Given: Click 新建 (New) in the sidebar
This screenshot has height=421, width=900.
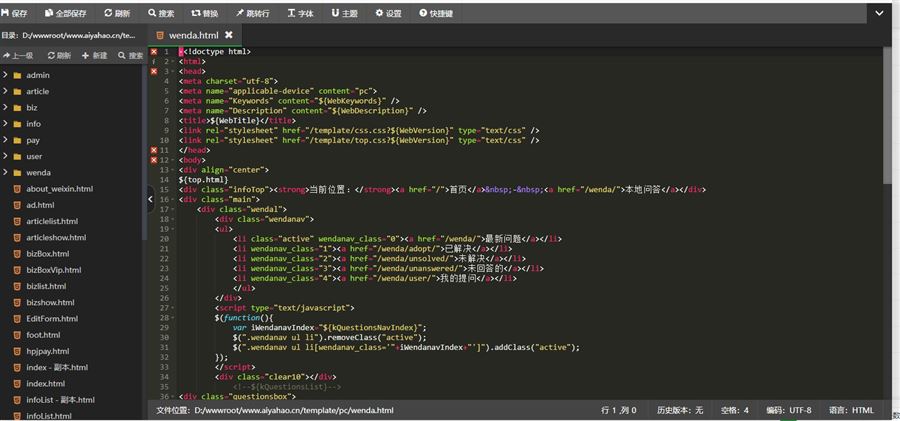Looking at the screenshot, I should pos(94,56).
